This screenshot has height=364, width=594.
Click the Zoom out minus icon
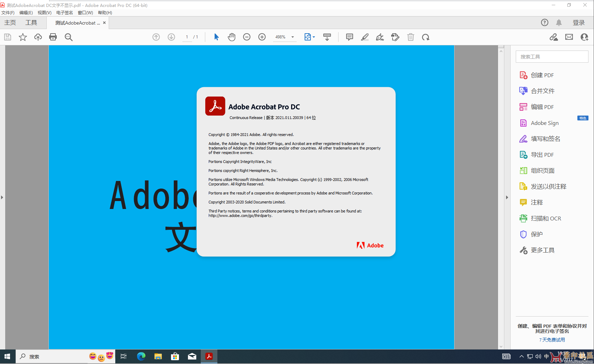(247, 37)
